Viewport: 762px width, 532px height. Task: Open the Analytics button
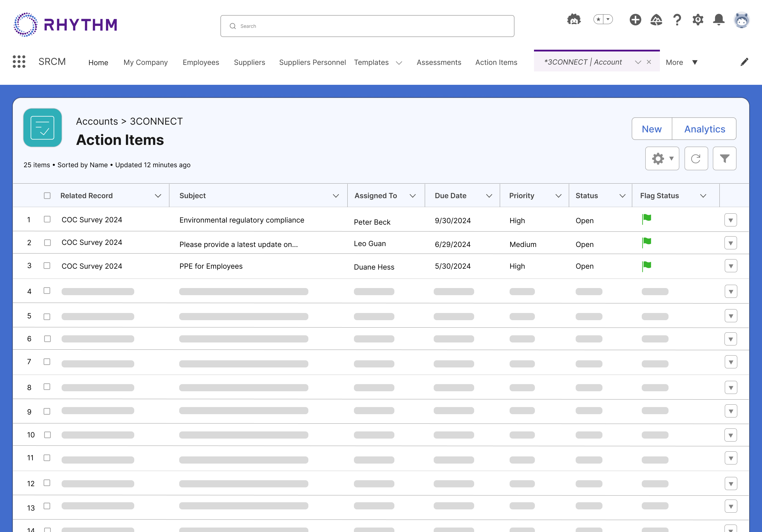(704, 129)
